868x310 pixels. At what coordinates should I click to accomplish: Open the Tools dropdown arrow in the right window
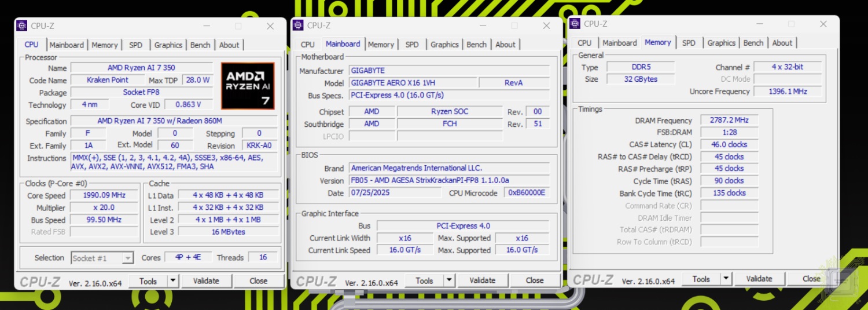click(x=726, y=279)
